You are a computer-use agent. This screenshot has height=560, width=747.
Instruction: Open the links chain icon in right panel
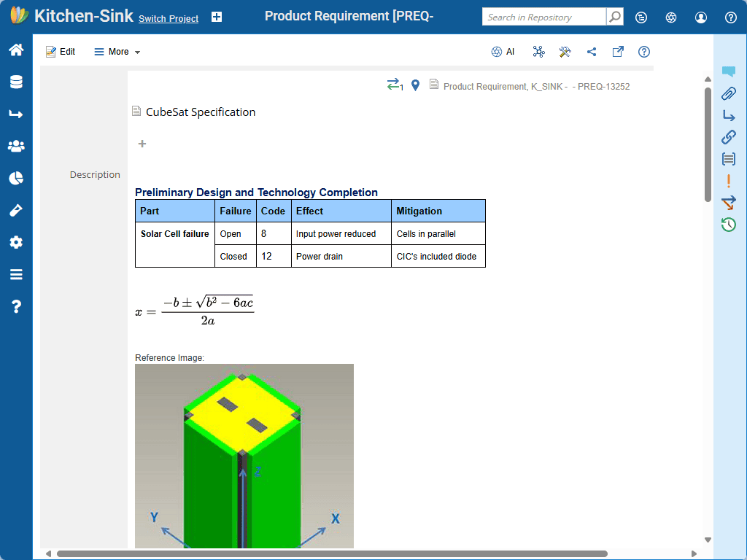[728, 137]
